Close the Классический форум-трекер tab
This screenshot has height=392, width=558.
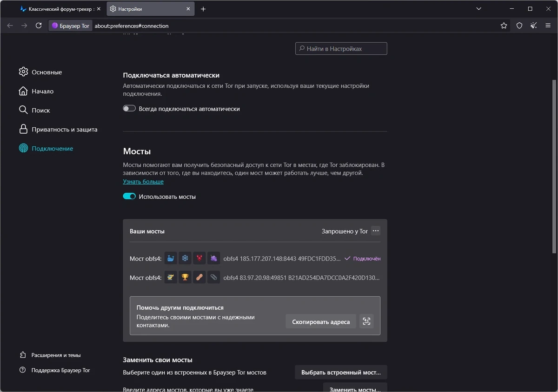pyautogui.click(x=99, y=9)
